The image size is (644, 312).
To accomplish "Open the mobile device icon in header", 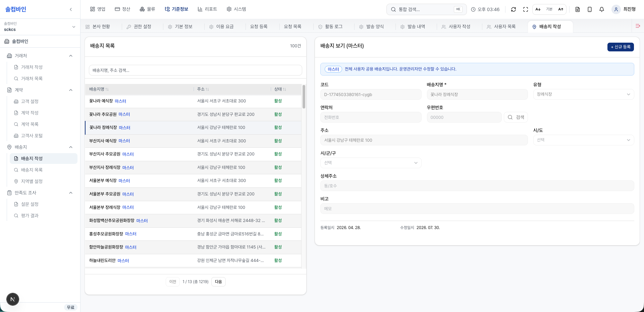I will 590,9.
